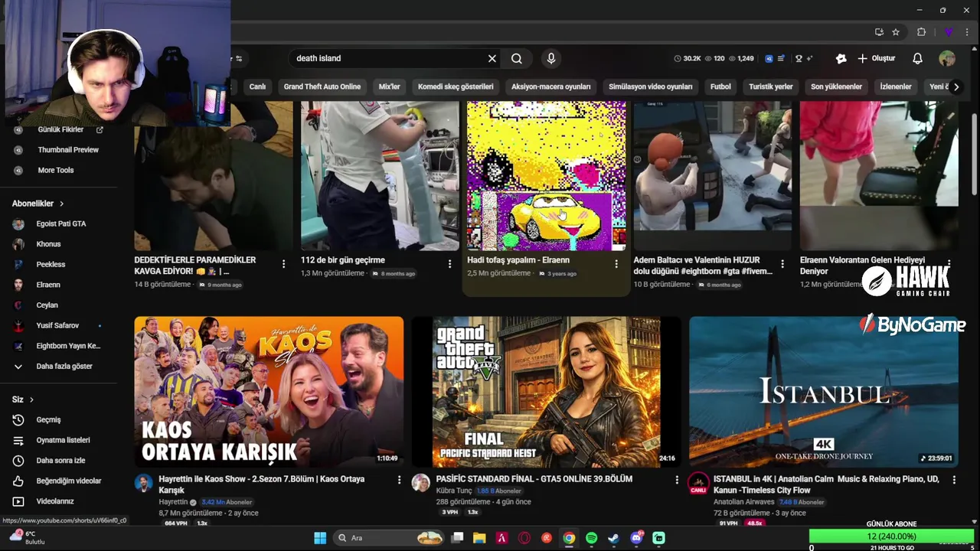
Task: Open options for DEDEKTİFLERLE PARAMEDİKLER video
Action: [x=283, y=264]
